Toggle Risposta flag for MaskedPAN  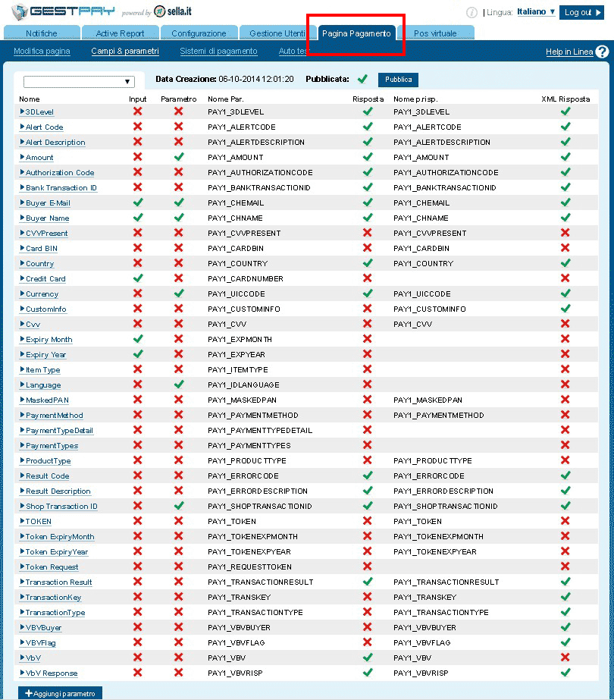367,400
